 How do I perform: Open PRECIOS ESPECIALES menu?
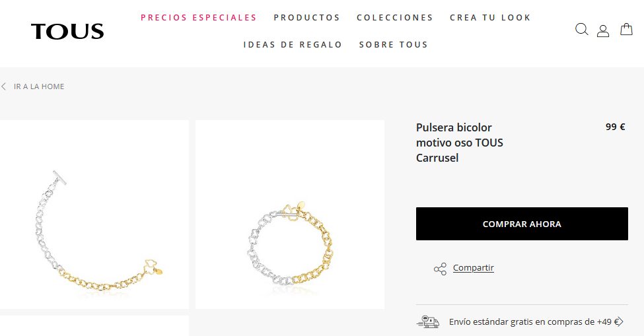199,18
